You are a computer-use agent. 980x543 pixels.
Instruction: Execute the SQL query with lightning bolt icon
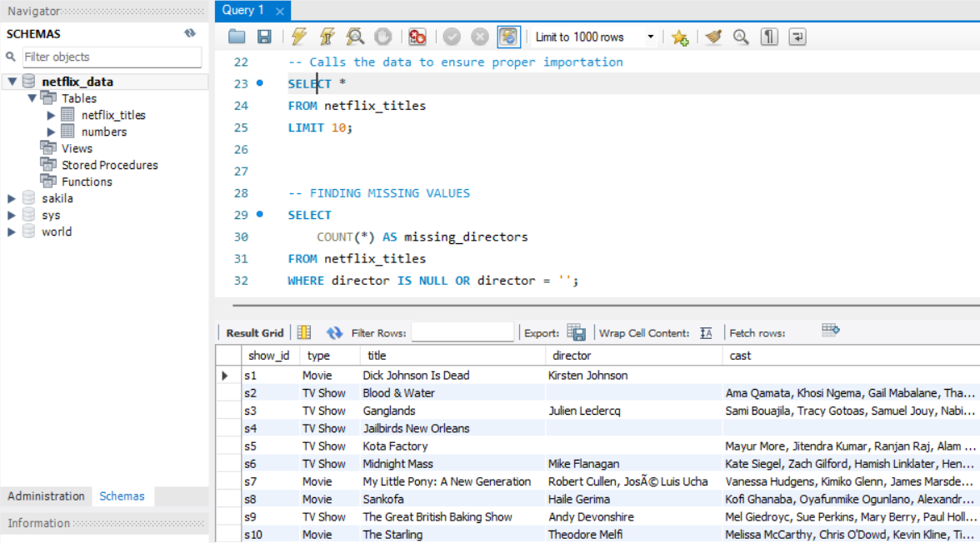click(x=297, y=36)
